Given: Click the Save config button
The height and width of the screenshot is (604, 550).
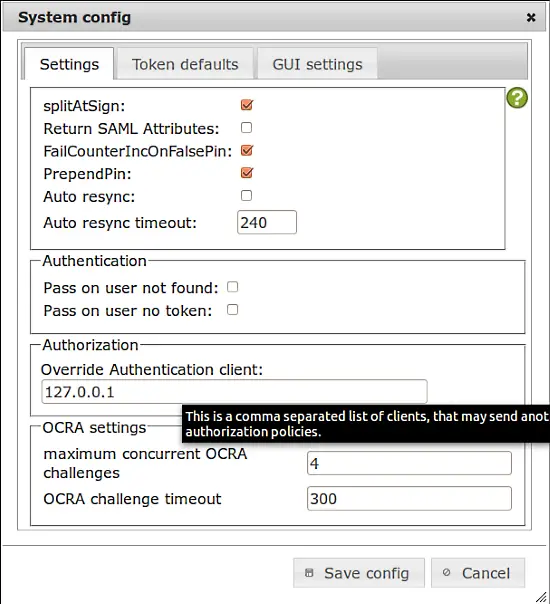Looking at the screenshot, I should point(359,573).
